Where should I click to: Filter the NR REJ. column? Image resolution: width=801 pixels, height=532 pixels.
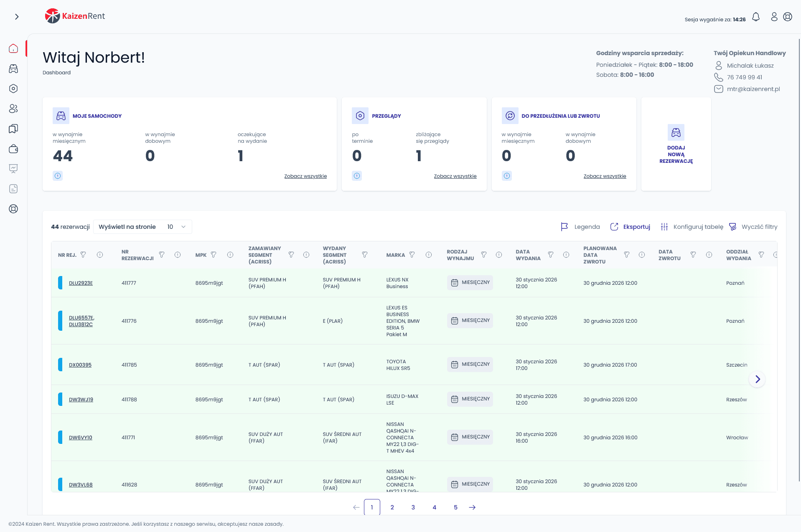[83, 255]
